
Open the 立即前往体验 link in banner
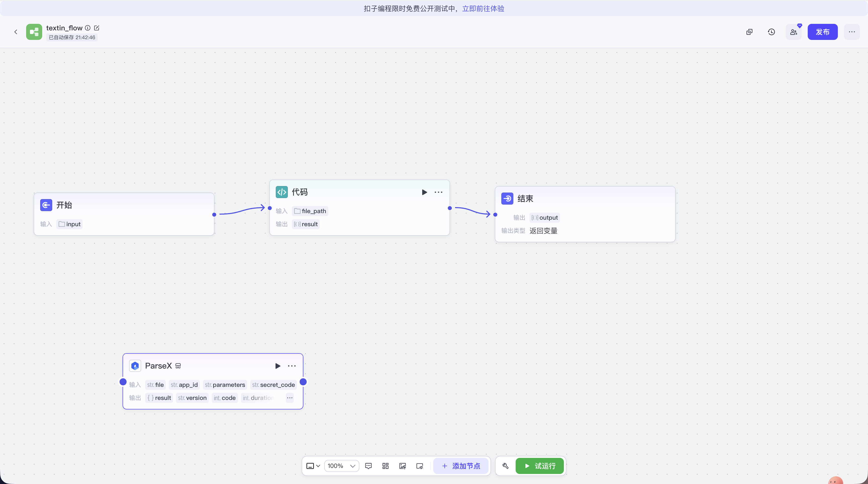point(483,9)
